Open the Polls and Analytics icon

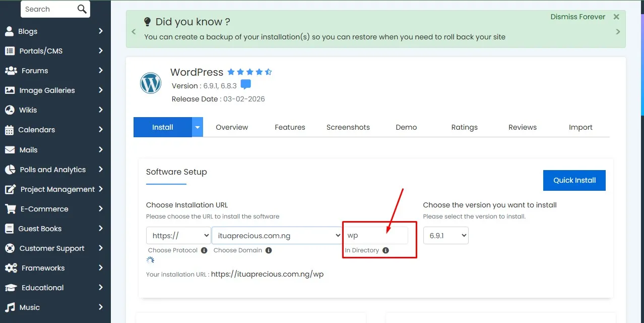coord(10,169)
